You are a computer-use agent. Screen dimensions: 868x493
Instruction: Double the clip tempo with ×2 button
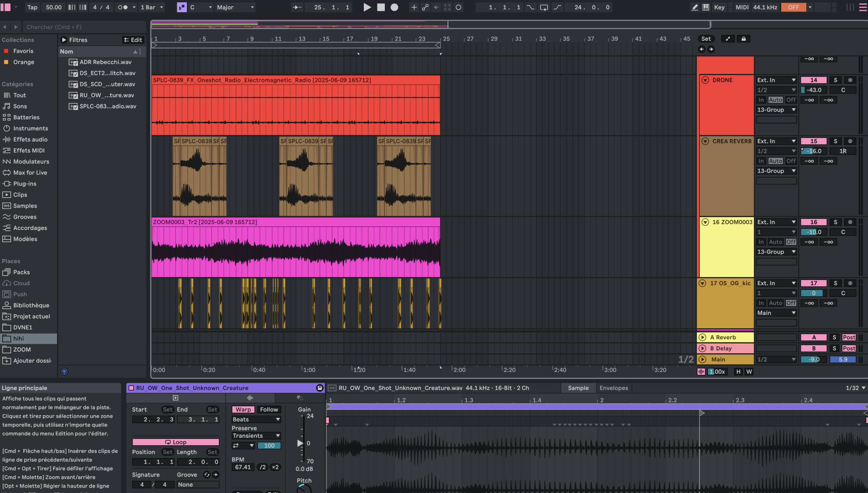coord(275,467)
